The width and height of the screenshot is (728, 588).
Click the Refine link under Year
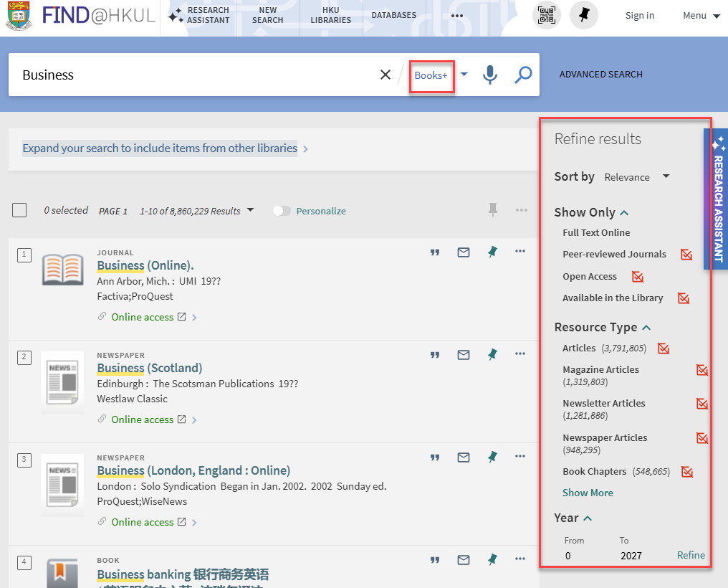click(690, 555)
